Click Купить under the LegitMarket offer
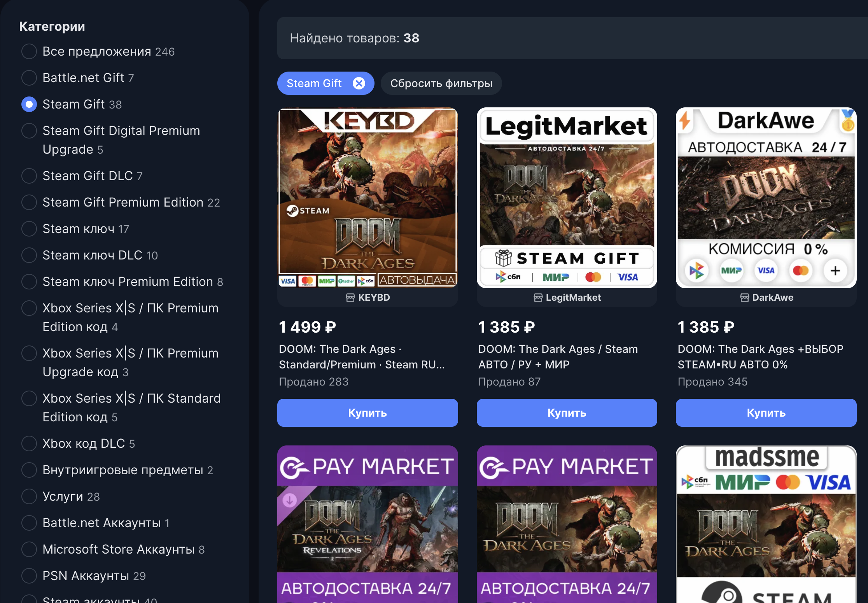This screenshot has height=603, width=868. [x=567, y=413]
